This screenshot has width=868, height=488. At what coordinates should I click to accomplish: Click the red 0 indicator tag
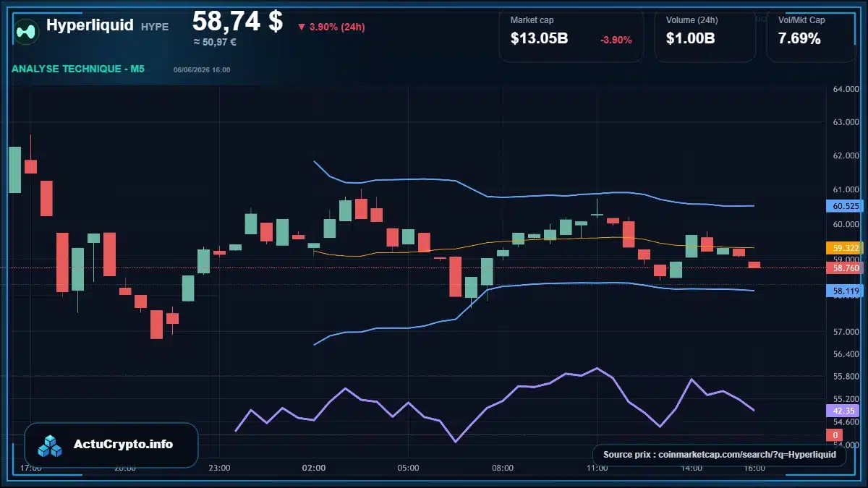click(x=834, y=435)
